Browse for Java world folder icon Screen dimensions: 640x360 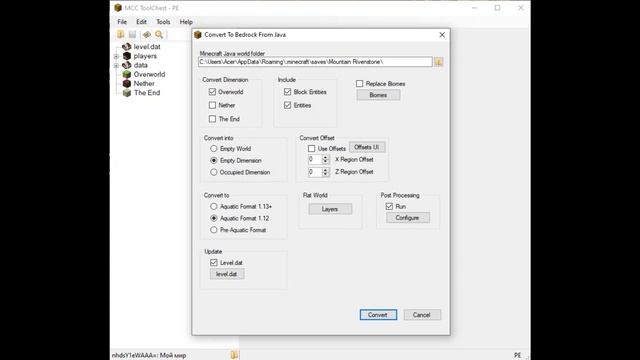pyautogui.click(x=438, y=62)
